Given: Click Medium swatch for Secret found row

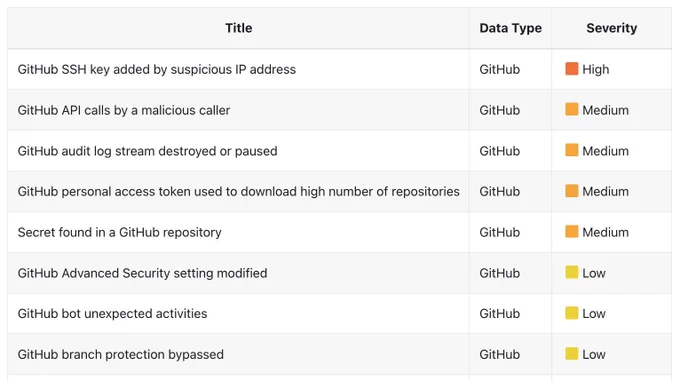Looking at the screenshot, I should point(572,231).
